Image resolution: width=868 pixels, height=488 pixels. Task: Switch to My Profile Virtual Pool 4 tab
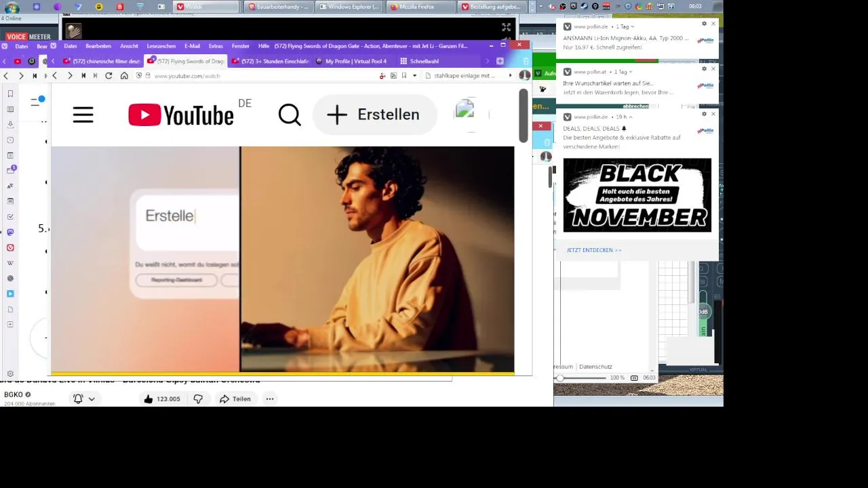click(353, 61)
